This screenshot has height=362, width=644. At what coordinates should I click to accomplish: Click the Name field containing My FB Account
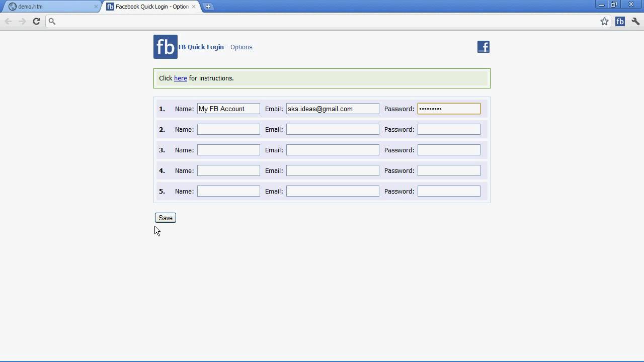(x=228, y=109)
